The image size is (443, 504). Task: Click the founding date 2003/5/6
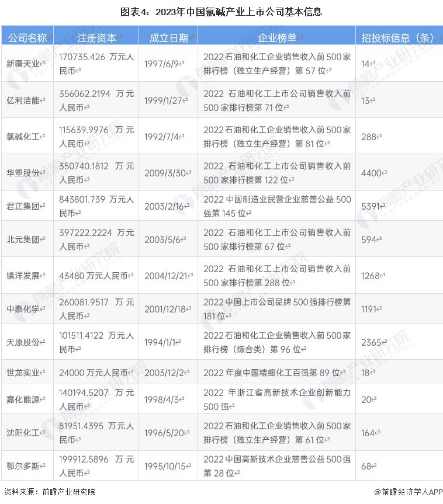(162, 239)
